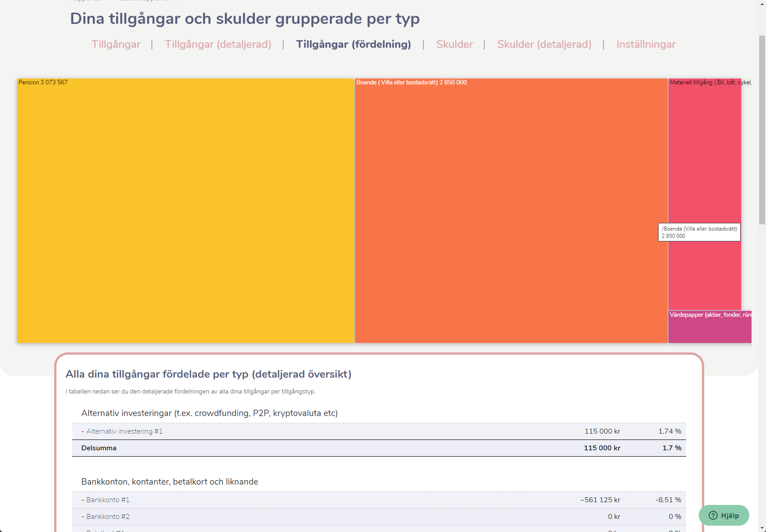
Task: Click the Alternativ investeringar section heading
Action: point(209,413)
